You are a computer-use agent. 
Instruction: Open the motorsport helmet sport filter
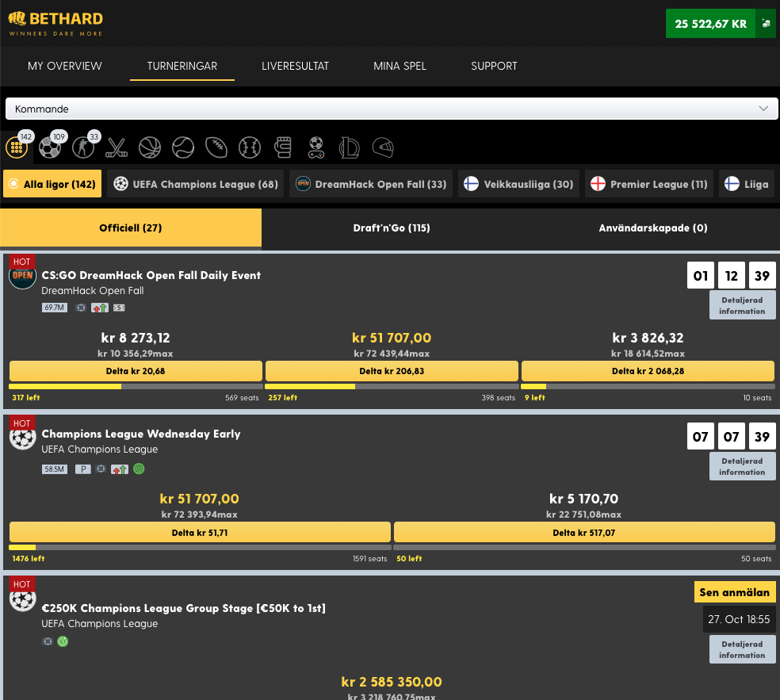[383, 147]
